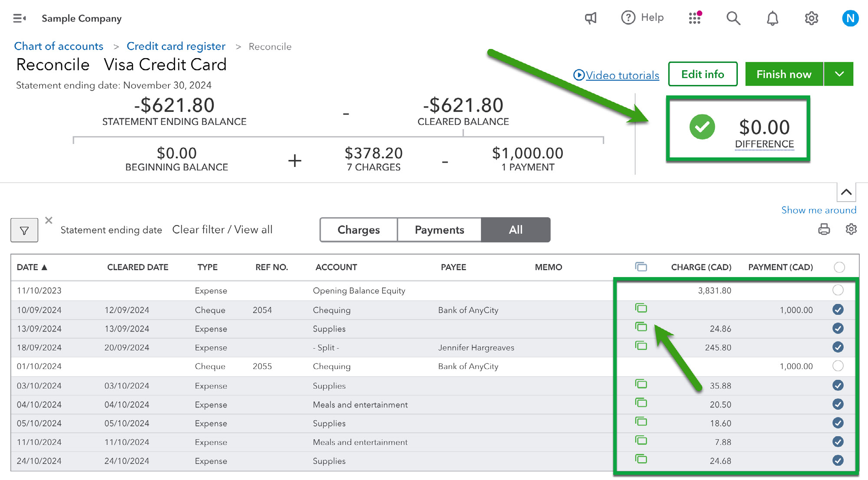The height and width of the screenshot is (480, 868).
Task: Mark the 3,831.80 Opening Balance row cleared
Action: (838, 290)
